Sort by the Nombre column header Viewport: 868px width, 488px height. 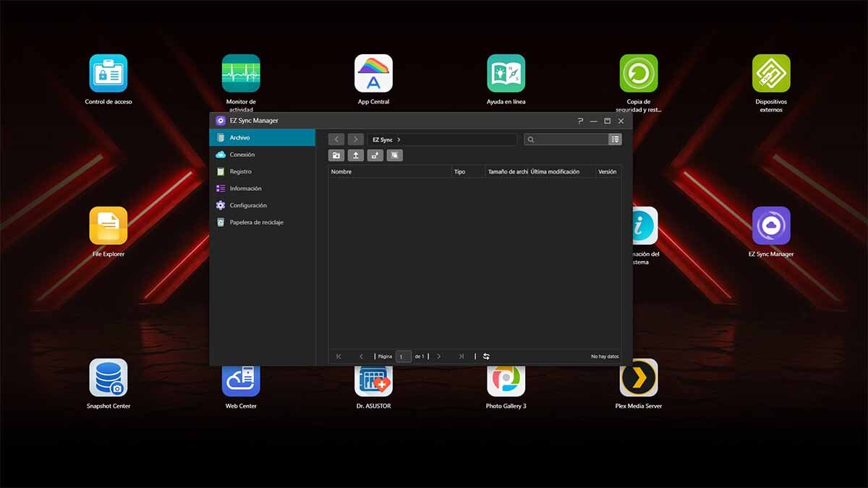(390, 172)
